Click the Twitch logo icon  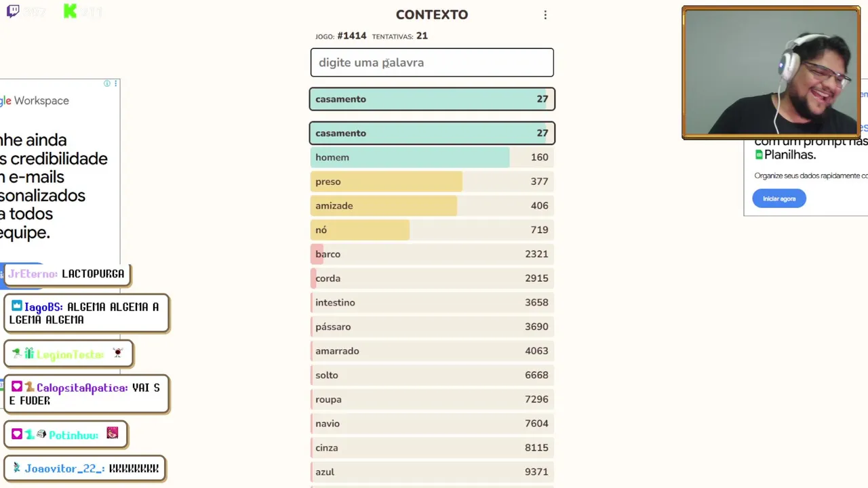click(13, 11)
